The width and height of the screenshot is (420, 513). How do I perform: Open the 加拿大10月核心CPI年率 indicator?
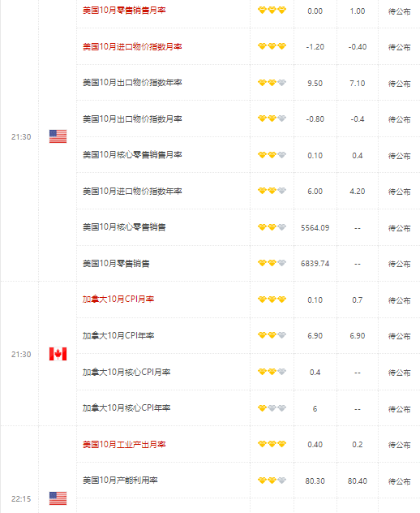(126, 408)
